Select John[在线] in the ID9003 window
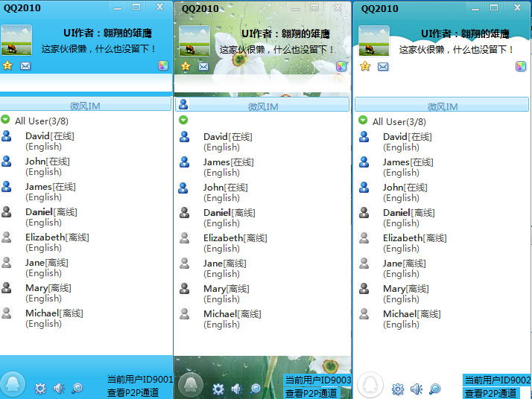This screenshot has width=532, height=399. (x=226, y=188)
